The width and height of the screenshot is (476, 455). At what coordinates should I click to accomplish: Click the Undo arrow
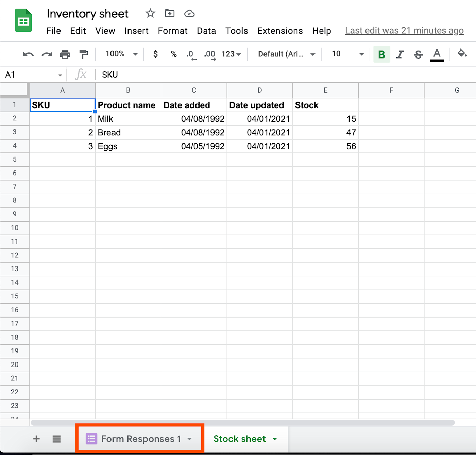pyautogui.click(x=28, y=54)
